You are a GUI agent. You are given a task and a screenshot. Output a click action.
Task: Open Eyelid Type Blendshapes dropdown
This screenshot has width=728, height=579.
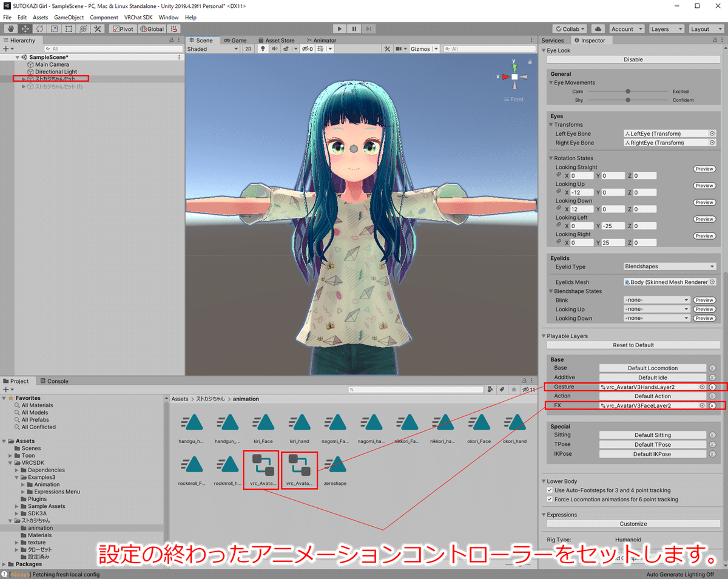coord(670,266)
